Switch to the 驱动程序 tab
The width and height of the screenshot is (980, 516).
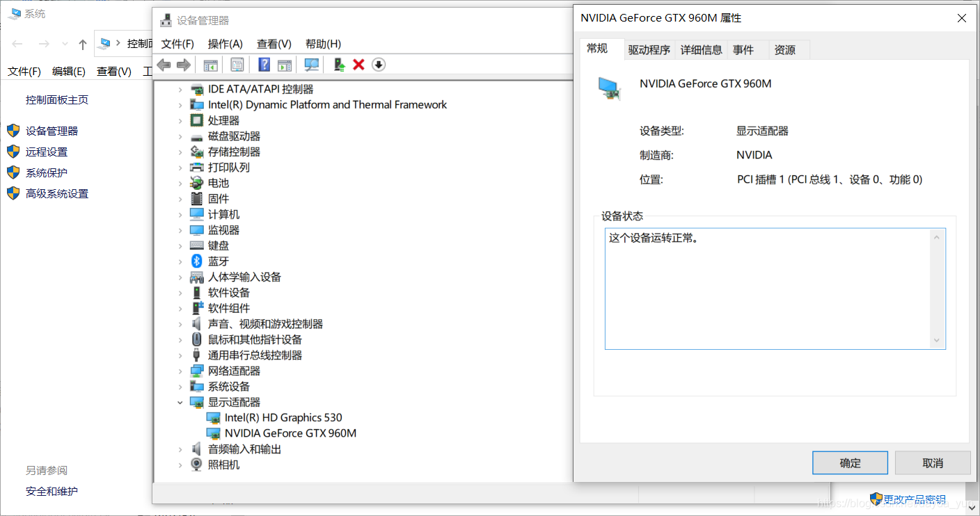pos(649,49)
